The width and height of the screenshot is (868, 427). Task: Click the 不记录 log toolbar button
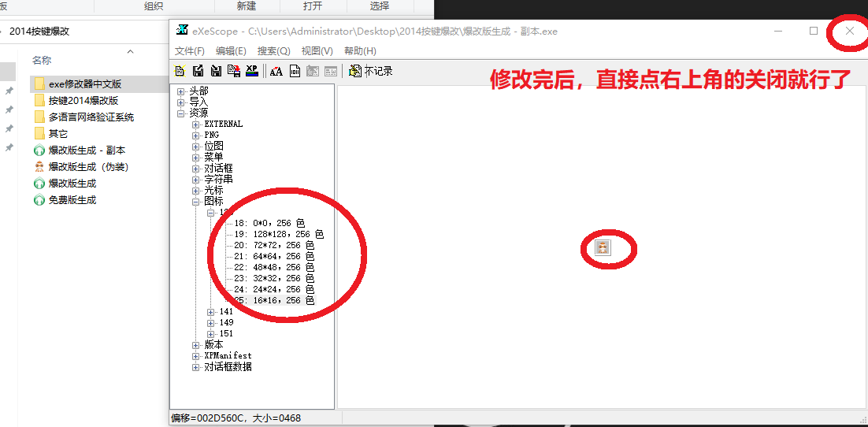tap(370, 71)
